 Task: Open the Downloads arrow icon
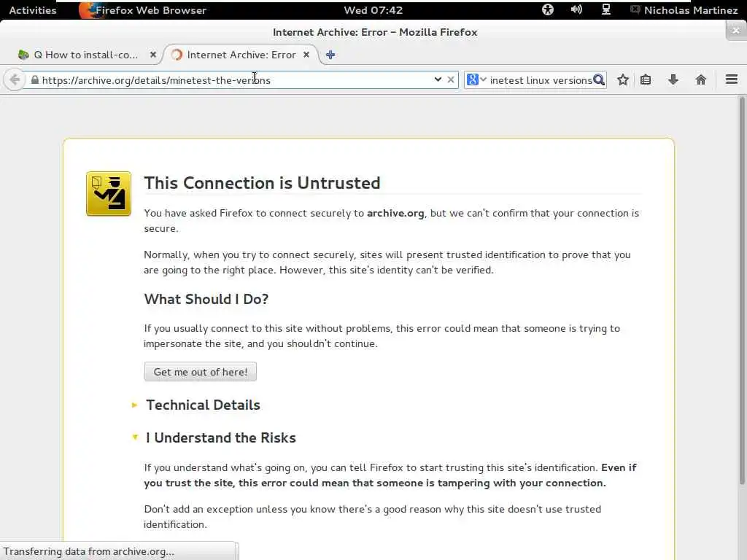(x=673, y=79)
